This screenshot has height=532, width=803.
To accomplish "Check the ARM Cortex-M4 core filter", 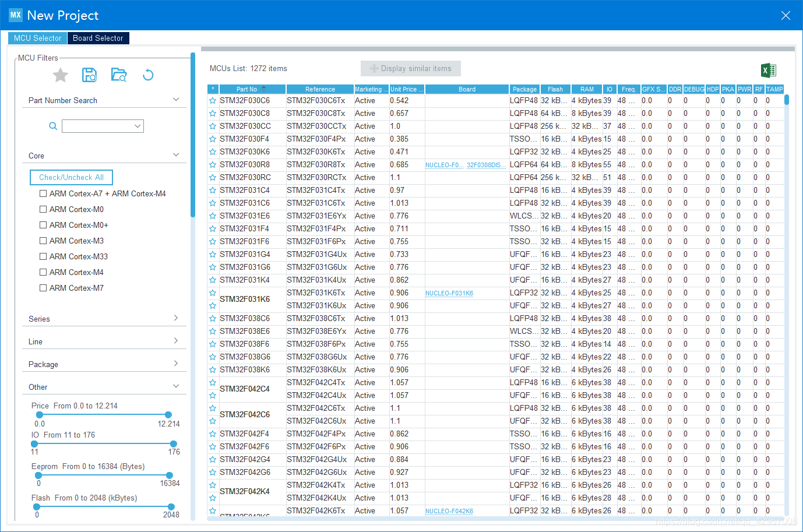I will pyautogui.click(x=43, y=272).
